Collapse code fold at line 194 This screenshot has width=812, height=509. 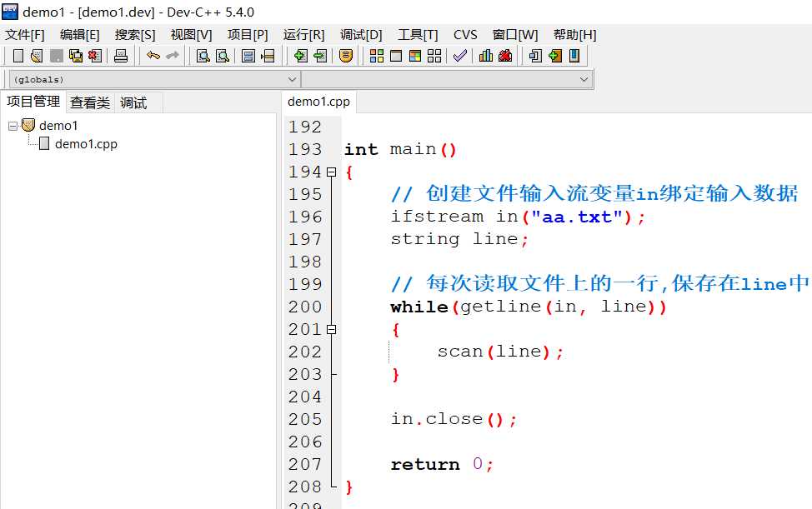tap(332, 172)
